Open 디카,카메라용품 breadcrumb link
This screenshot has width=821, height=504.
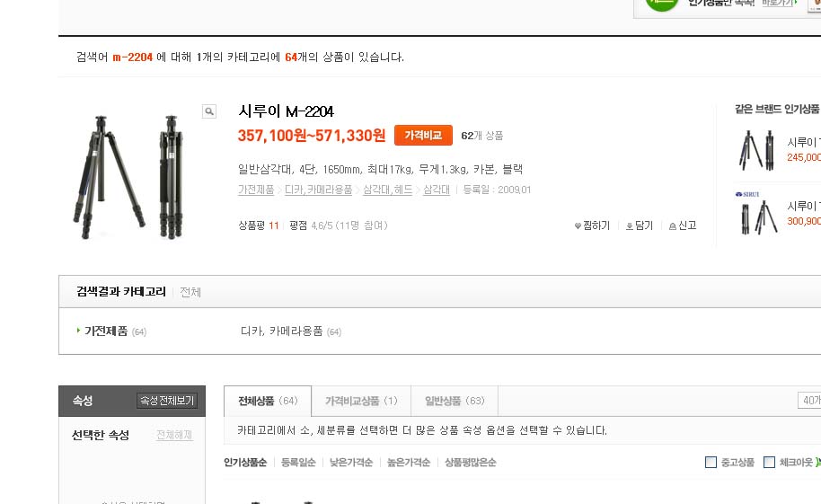coord(318,190)
